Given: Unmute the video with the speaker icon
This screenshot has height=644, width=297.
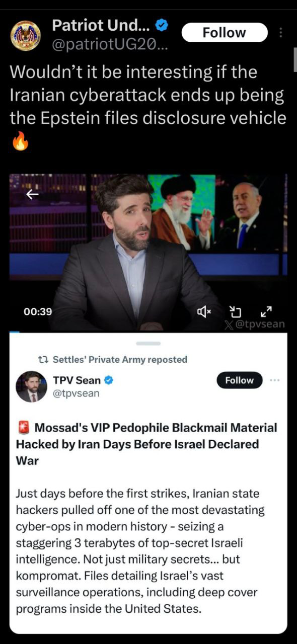Looking at the screenshot, I should (203, 312).
